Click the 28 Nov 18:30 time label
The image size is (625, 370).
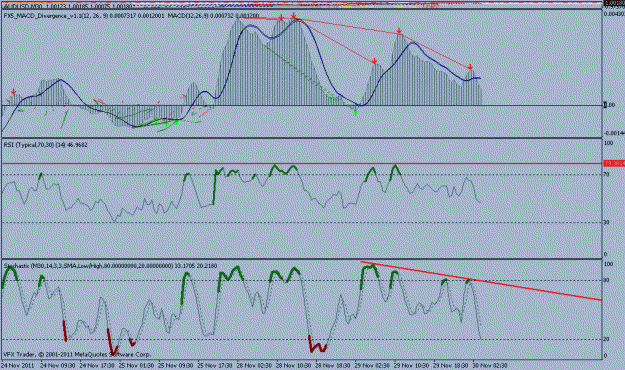point(333,365)
